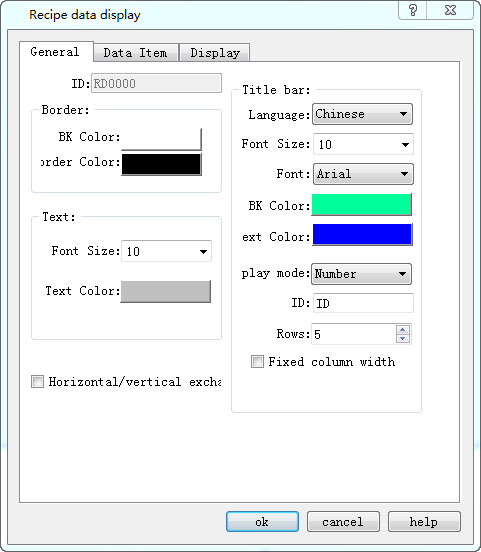Click the grayed RD0000 ID field
Image resolution: width=481 pixels, height=552 pixels.
pos(156,83)
